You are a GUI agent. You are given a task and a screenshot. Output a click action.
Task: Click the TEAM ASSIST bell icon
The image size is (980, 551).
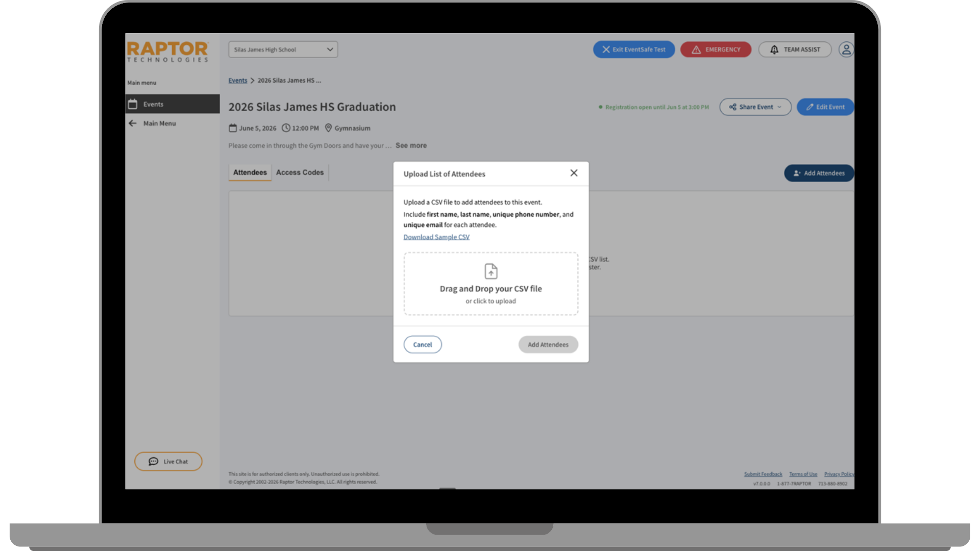[x=774, y=49]
